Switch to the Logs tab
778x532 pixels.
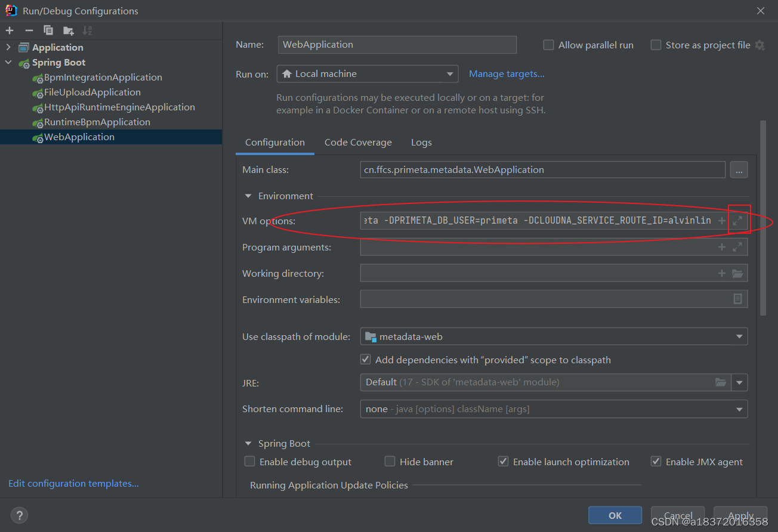(421, 143)
